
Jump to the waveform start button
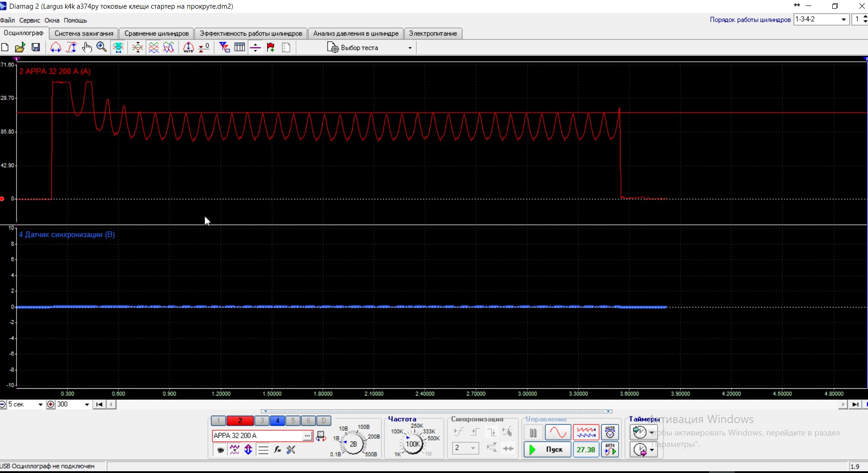tap(99, 405)
